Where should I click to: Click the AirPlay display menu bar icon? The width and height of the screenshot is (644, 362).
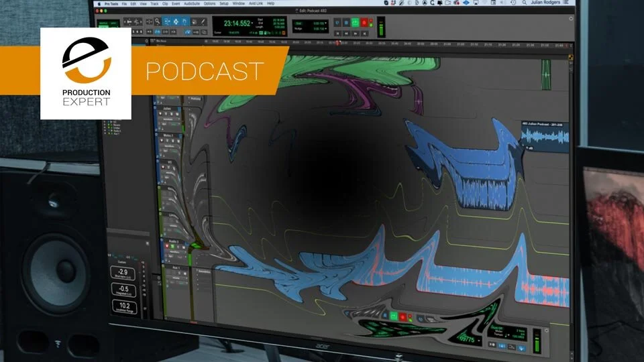click(x=475, y=3)
